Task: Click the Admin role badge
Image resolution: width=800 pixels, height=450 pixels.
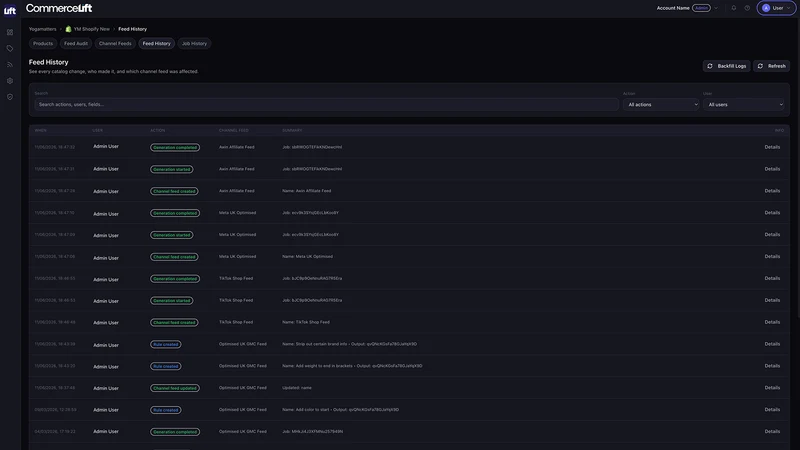Action: [x=701, y=8]
